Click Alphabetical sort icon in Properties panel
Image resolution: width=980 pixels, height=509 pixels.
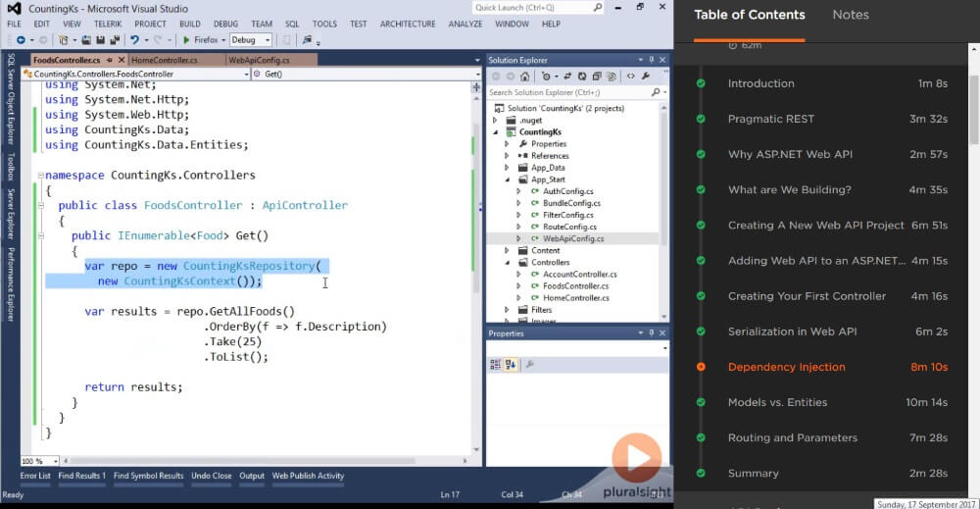coord(511,365)
